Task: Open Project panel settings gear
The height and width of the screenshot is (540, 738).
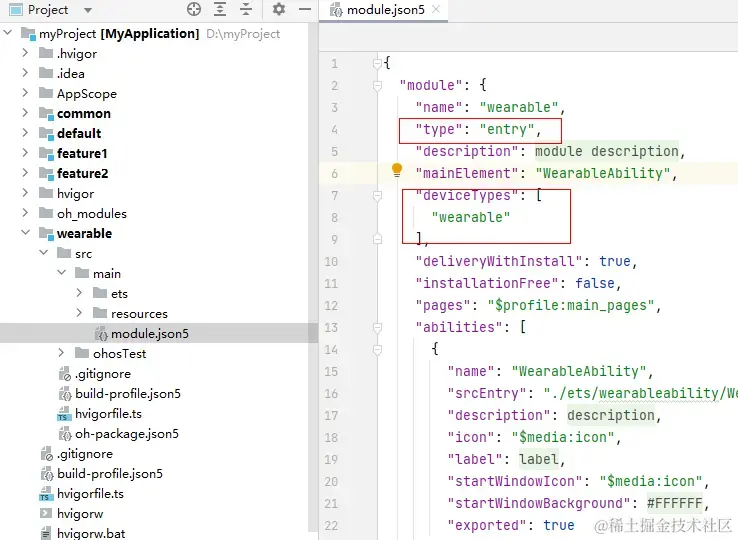Action: 279,9
